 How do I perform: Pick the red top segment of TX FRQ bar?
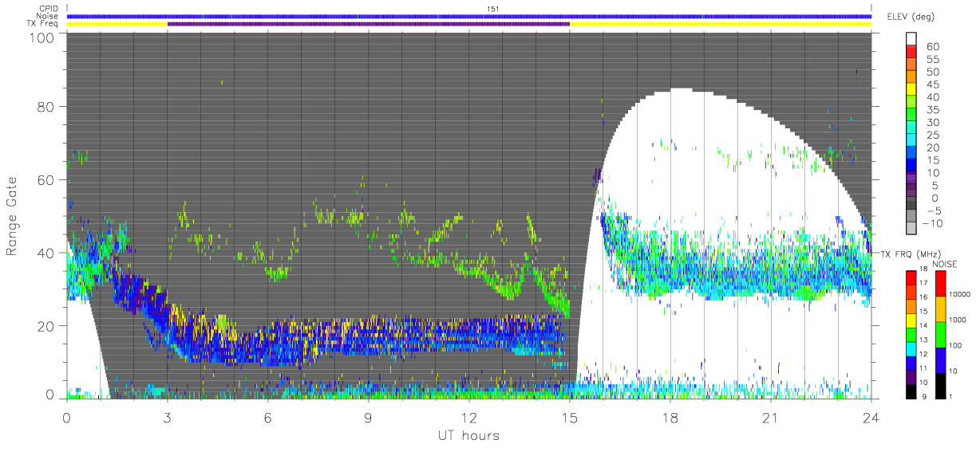912,277
